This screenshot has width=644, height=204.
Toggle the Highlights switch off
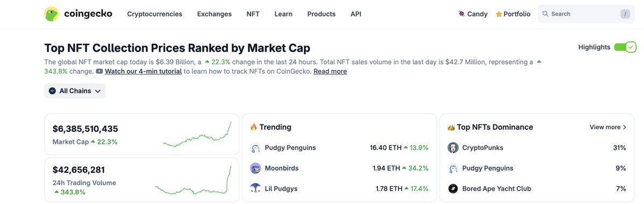(625, 47)
